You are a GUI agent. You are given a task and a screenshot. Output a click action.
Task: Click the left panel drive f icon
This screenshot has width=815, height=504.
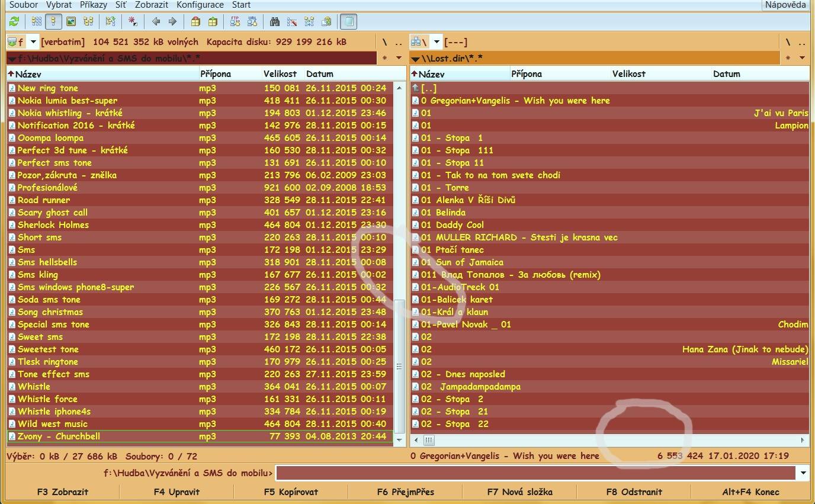15,42
